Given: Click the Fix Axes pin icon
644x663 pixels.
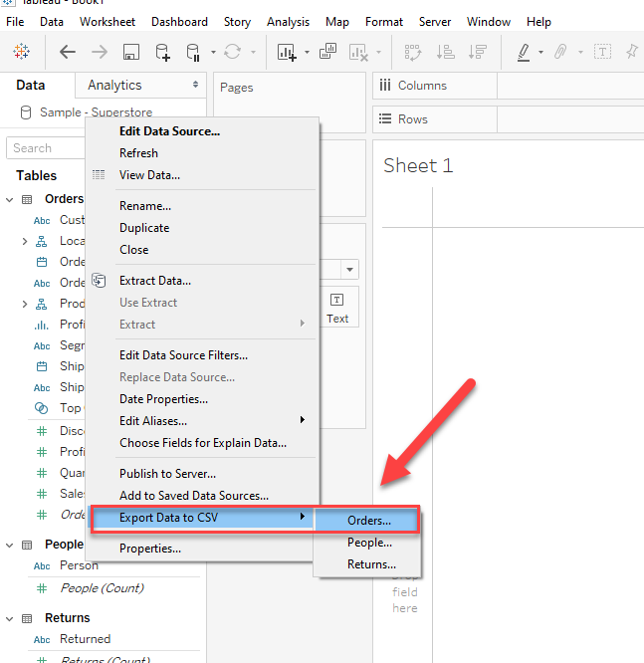Looking at the screenshot, I should 633,52.
